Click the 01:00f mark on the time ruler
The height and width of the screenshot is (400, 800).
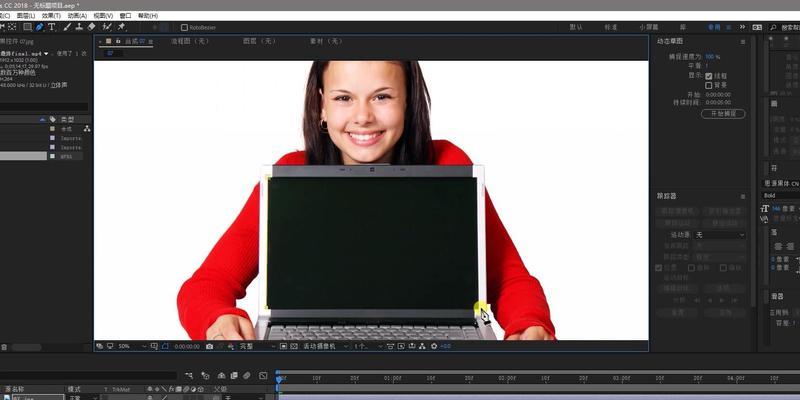coord(392,379)
